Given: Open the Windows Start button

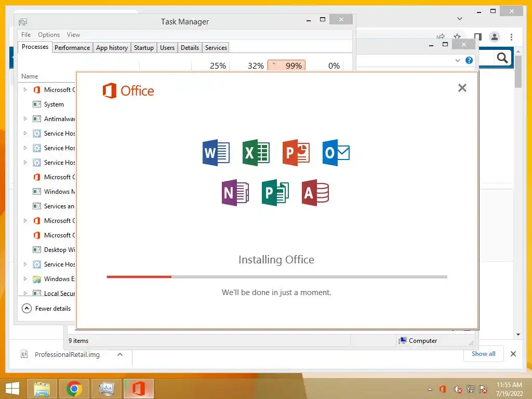Looking at the screenshot, I should (12, 389).
